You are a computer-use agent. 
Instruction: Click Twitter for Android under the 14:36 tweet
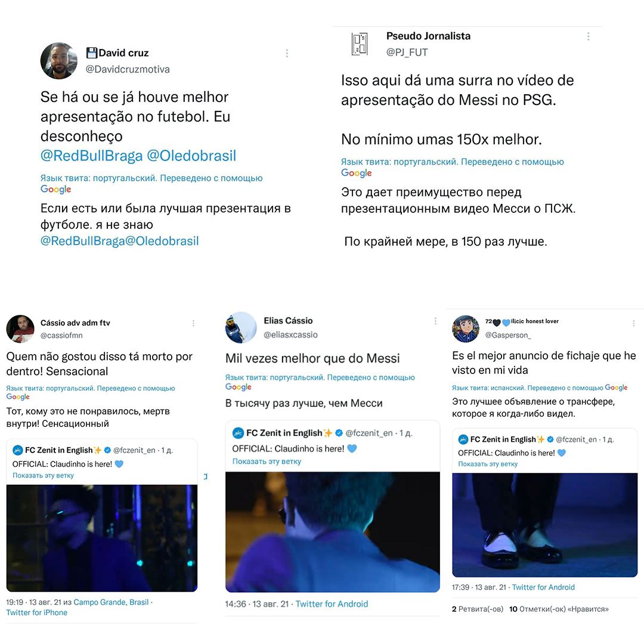332,604
